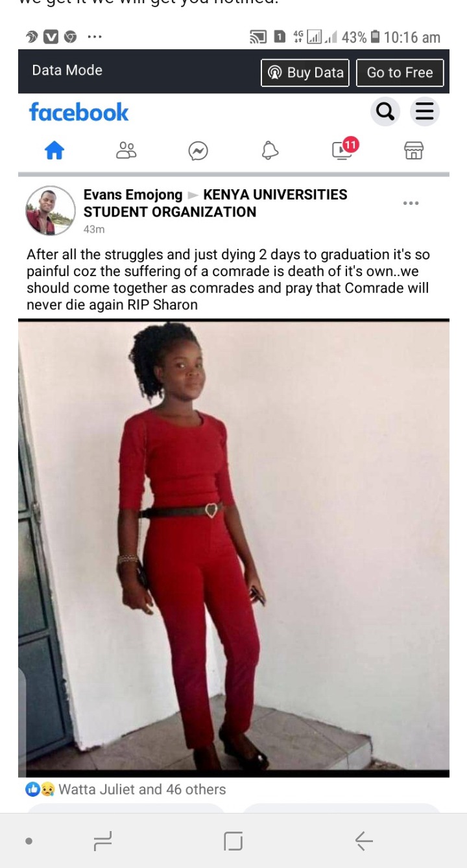View reactions from Watta Juliet and 46 others

tap(142, 790)
